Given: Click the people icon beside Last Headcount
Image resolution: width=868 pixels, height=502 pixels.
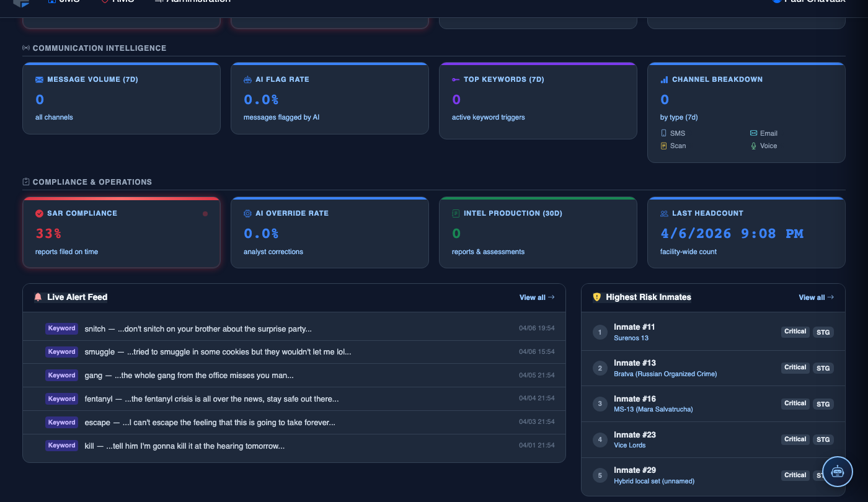Looking at the screenshot, I should click(x=664, y=213).
